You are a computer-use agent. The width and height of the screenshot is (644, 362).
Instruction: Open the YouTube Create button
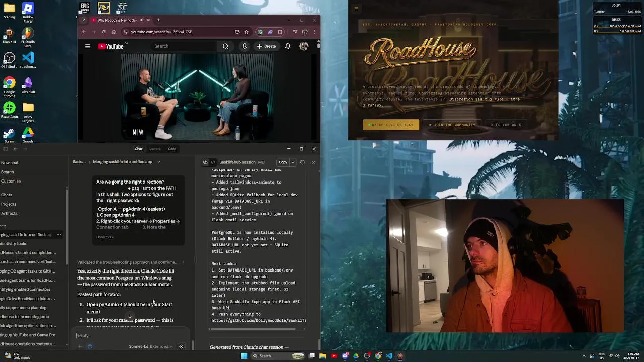click(x=266, y=46)
